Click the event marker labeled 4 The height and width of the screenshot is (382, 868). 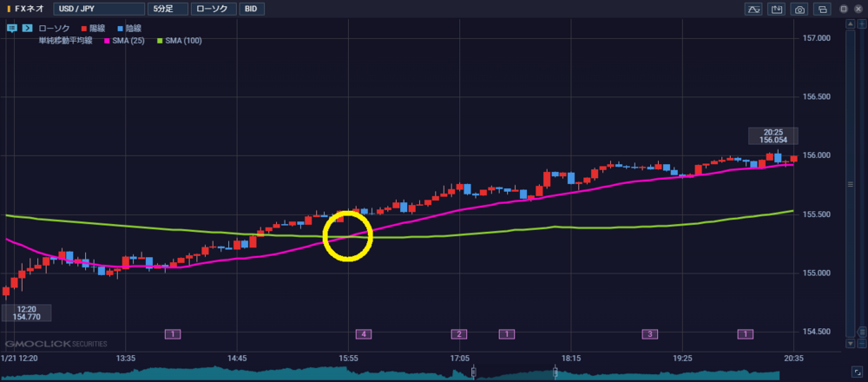coord(364,333)
